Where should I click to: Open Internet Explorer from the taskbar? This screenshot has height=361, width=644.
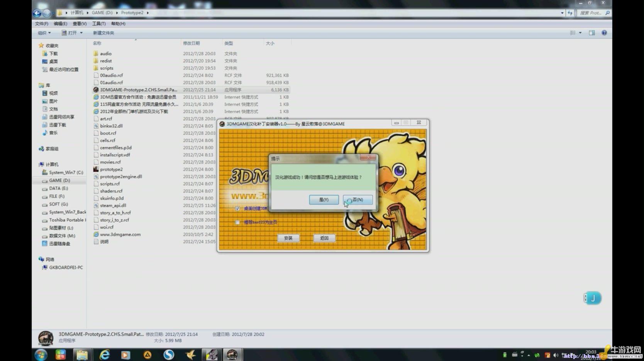104,355
